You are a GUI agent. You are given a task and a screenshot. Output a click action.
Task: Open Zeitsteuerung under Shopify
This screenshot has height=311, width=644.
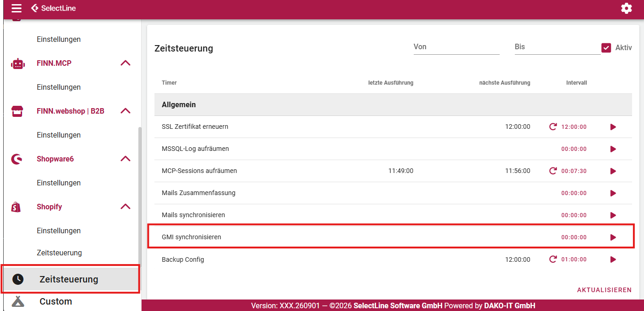[x=59, y=253]
